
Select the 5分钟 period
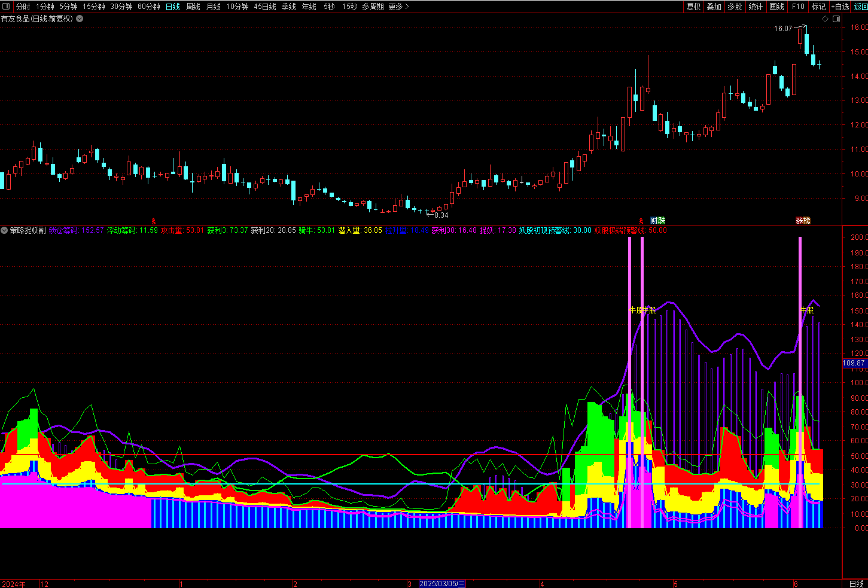point(68,7)
